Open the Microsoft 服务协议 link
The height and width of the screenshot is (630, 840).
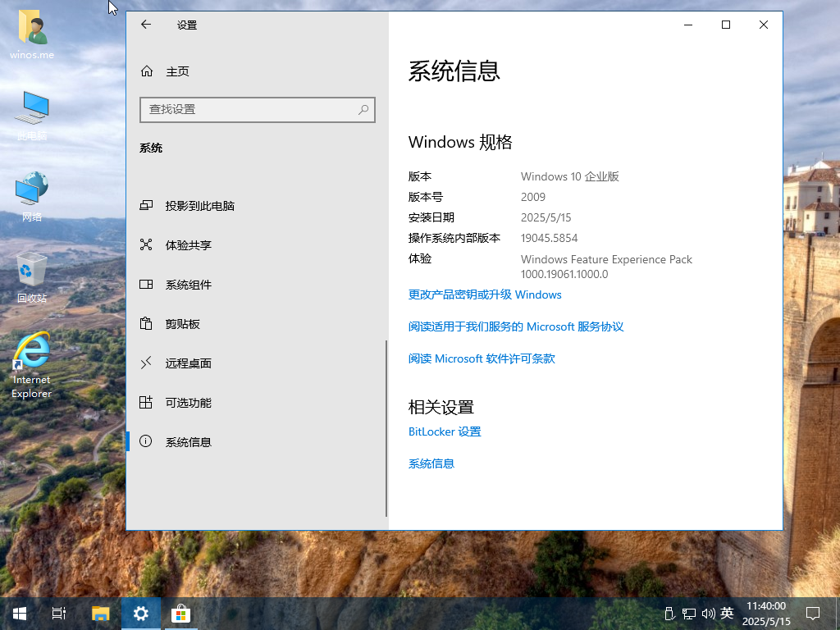[x=516, y=326]
